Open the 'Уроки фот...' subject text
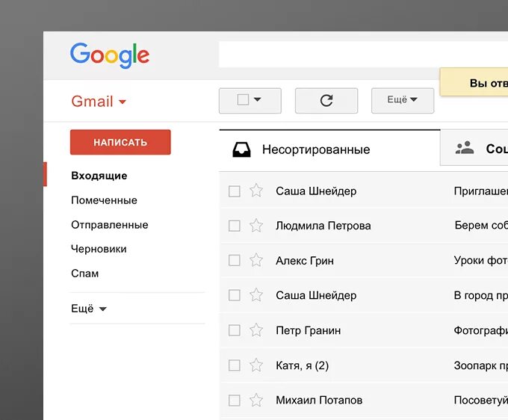The height and width of the screenshot is (420, 508). pos(481,260)
